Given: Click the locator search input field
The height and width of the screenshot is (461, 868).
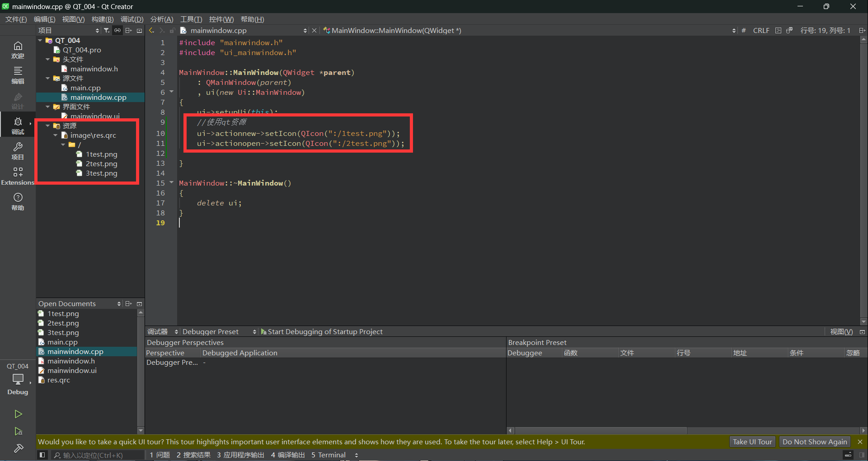Looking at the screenshot, I should tap(97, 455).
